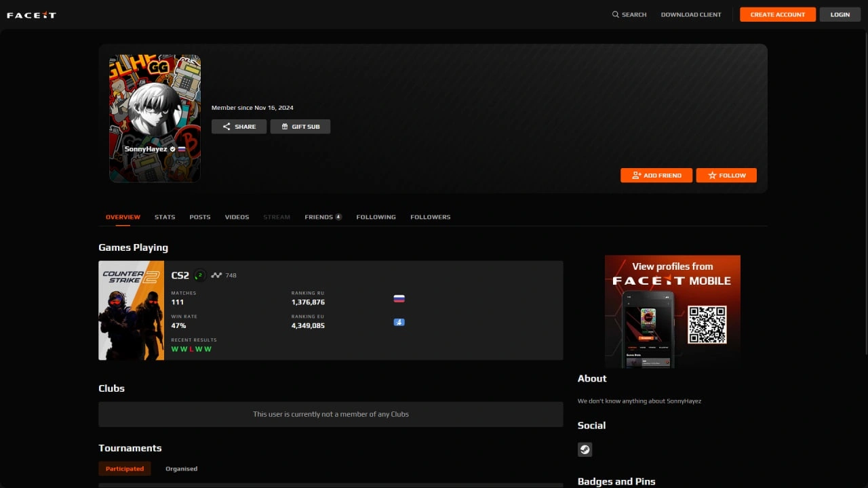Click the matches count 111
This screenshot has width=868, height=488.
click(178, 302)
